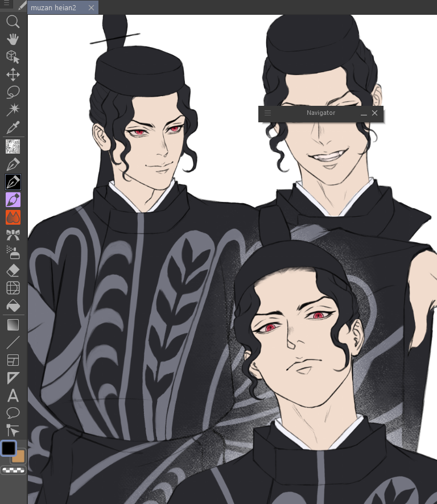Open the tool palette hamburger menu
This screenshot has height=504, width=437.
point(6,3)
